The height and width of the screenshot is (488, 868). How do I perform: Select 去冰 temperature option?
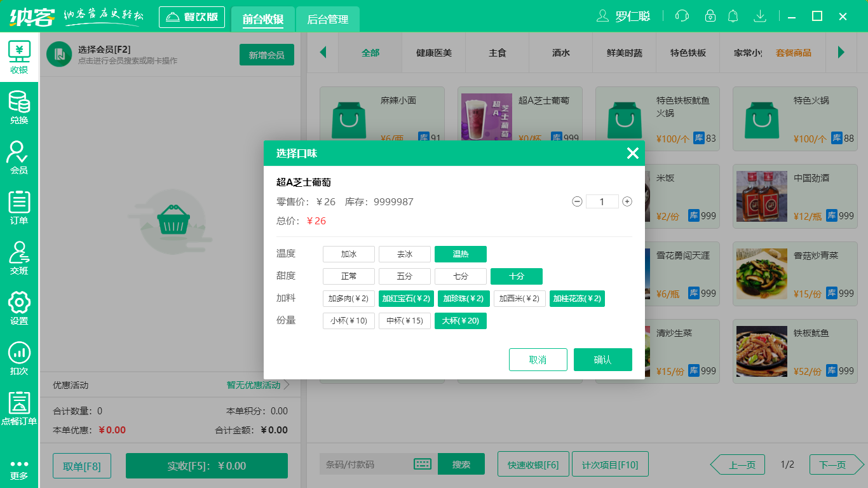(x=405, y=254)
